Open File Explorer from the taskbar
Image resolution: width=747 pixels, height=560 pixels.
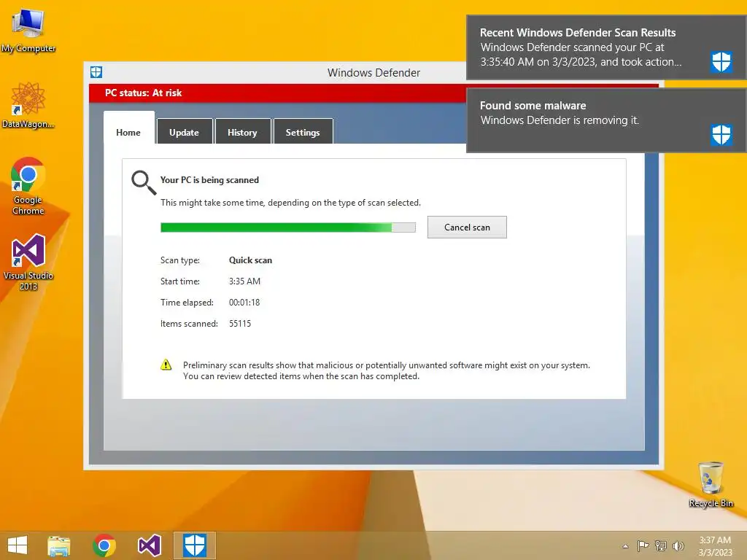59,545
